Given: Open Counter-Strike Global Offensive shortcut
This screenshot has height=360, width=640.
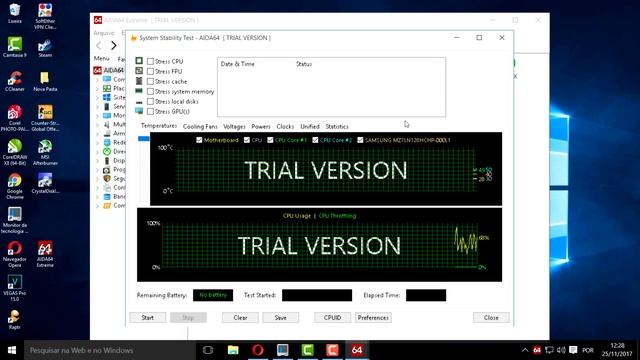Looking at the screenshot, I should tap(45, 118).
